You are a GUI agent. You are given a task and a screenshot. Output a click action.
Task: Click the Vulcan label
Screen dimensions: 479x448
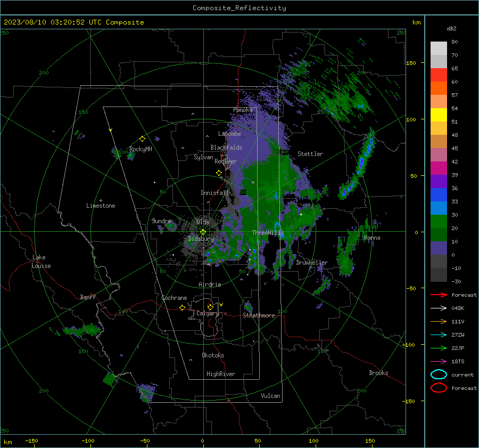[270, 396]
